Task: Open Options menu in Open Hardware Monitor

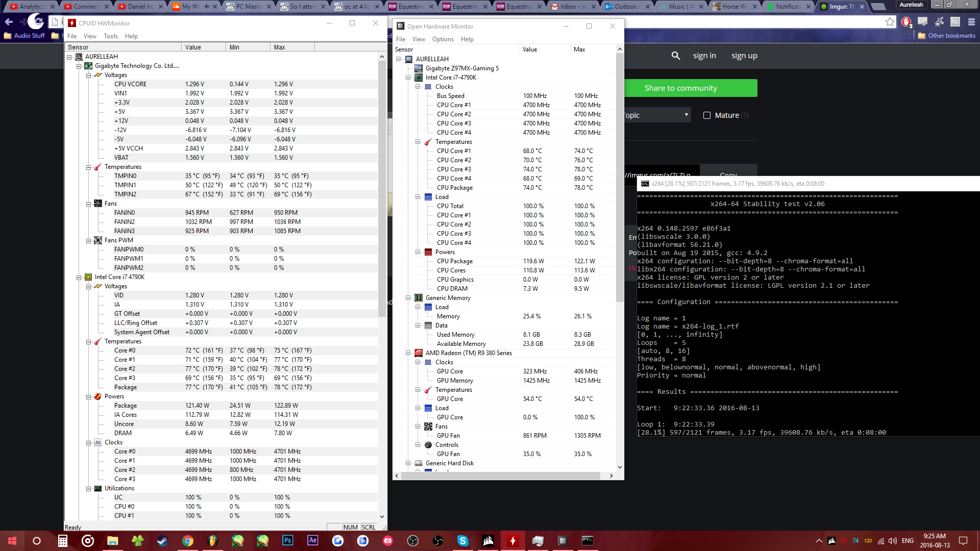Action: (443, 39)
